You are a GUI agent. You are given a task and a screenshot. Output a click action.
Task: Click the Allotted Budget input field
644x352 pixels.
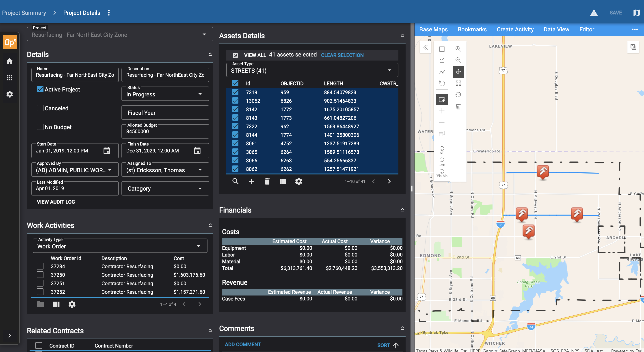[165, 132]
